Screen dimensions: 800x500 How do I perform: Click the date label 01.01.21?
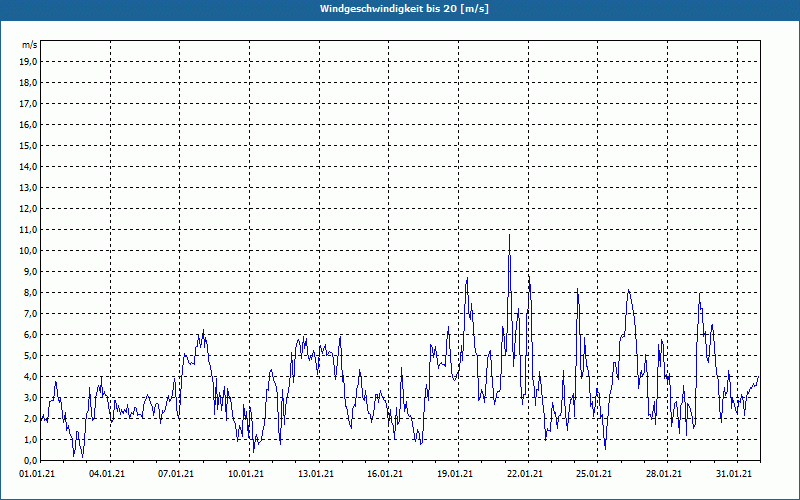tap(37, 474)
